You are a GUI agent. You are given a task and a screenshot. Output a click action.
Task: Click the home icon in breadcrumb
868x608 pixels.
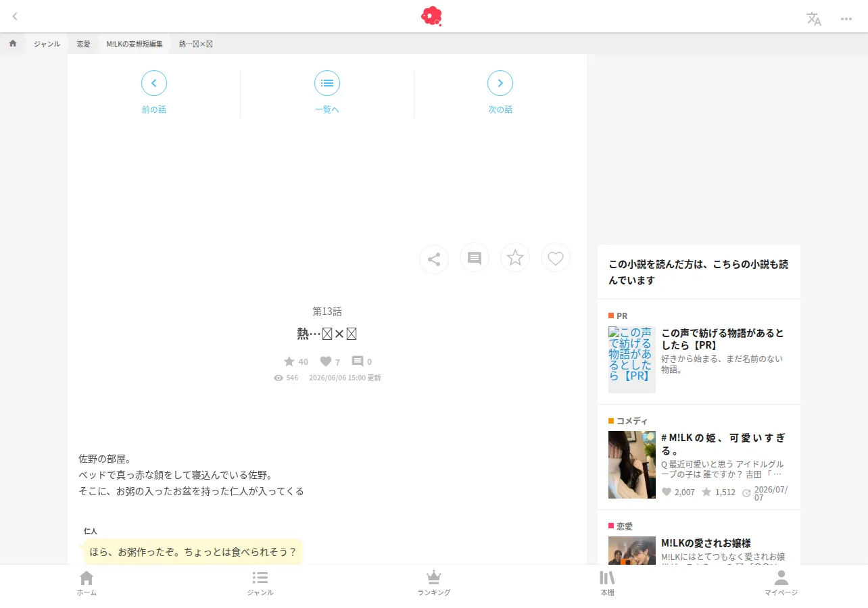(x=13, y=43)
